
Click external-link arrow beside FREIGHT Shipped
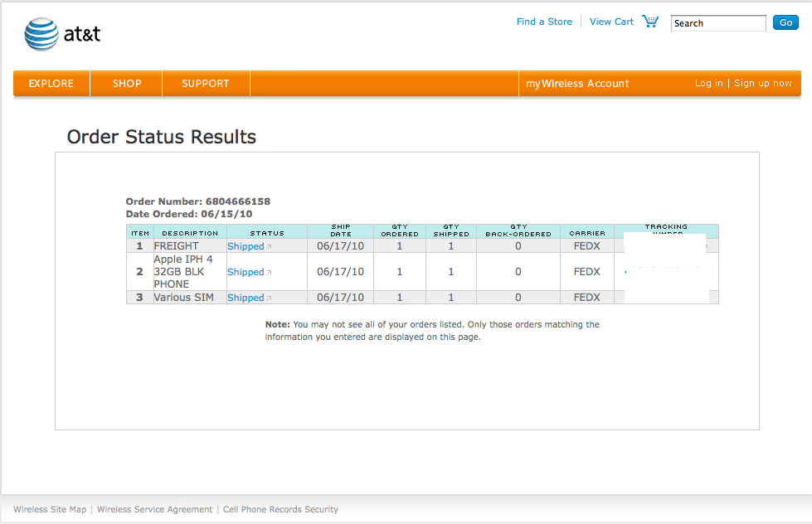pyautogui.click(x=269, y=247)
